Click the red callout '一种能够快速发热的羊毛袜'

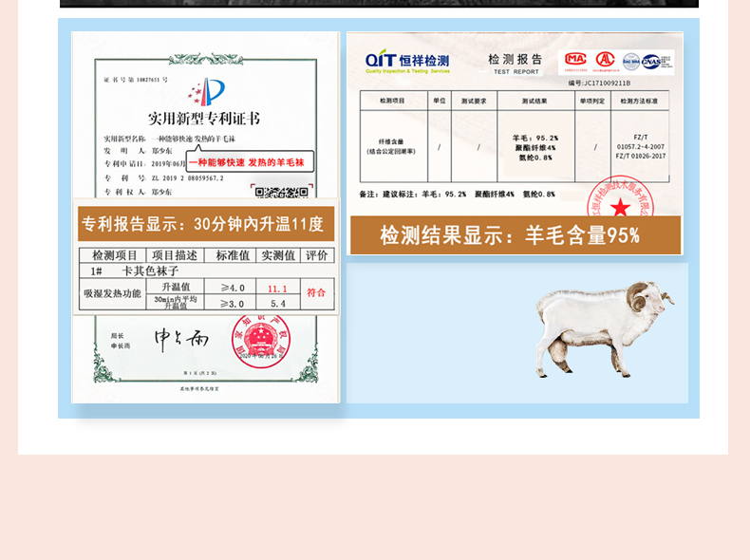(250, 162)
